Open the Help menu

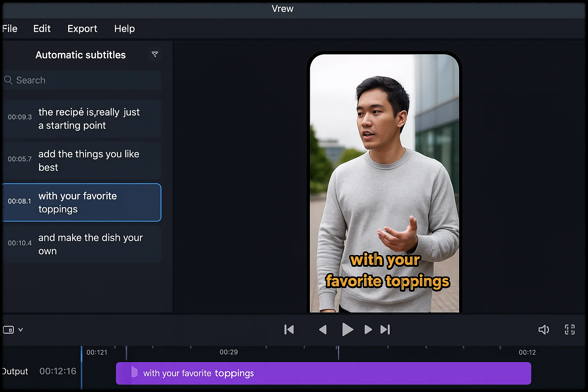[x=124, y=29]
